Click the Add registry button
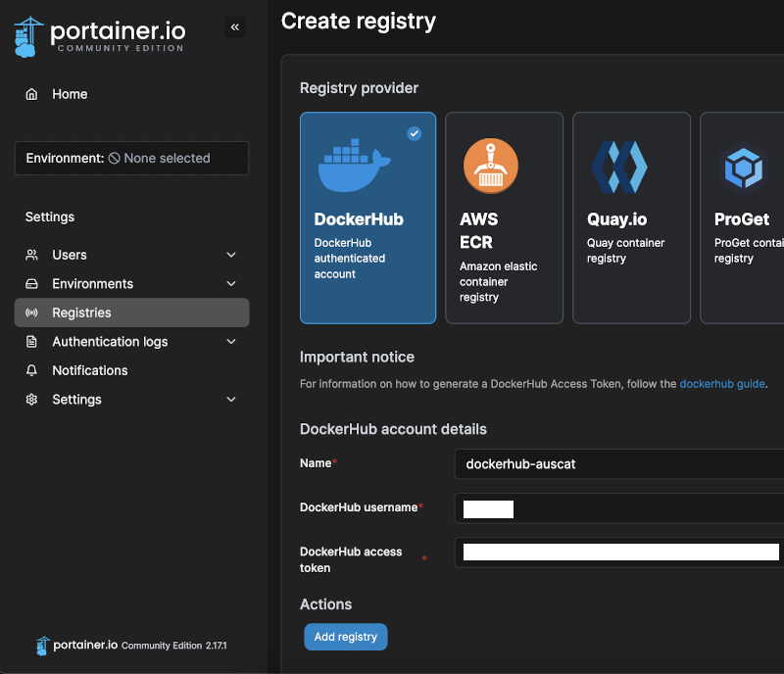 (x=346, y=637)
